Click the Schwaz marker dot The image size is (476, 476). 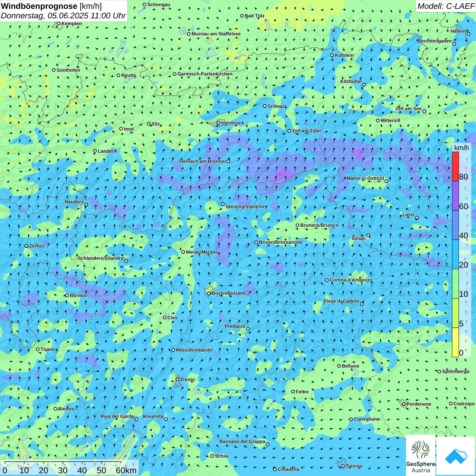coord(265,106)
